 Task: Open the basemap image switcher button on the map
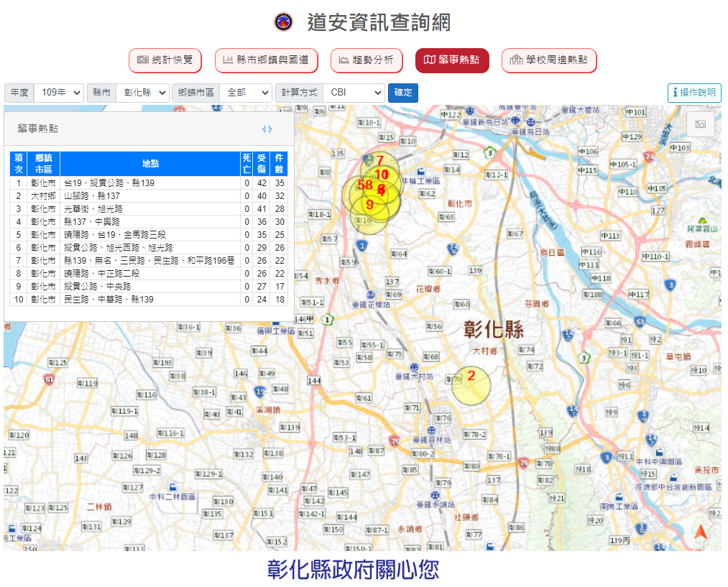(700, 124)
